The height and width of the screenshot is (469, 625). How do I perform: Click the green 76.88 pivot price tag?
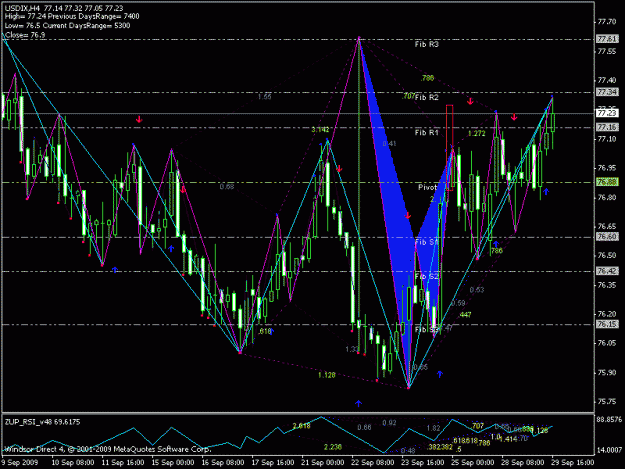tap(607, 182)
